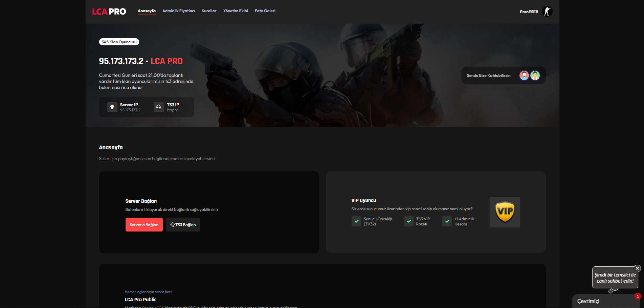This screenshot has height=308, width=644.
Task: Click the gold VIP badge image
Action: click(505, 212)
